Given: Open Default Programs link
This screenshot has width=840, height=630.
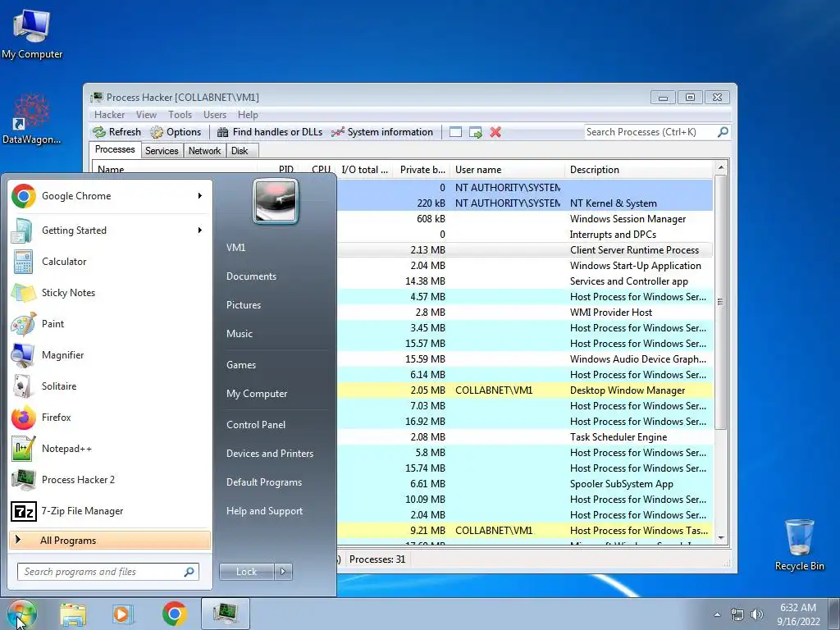Looking at the screenshot, I should (264, 482).
